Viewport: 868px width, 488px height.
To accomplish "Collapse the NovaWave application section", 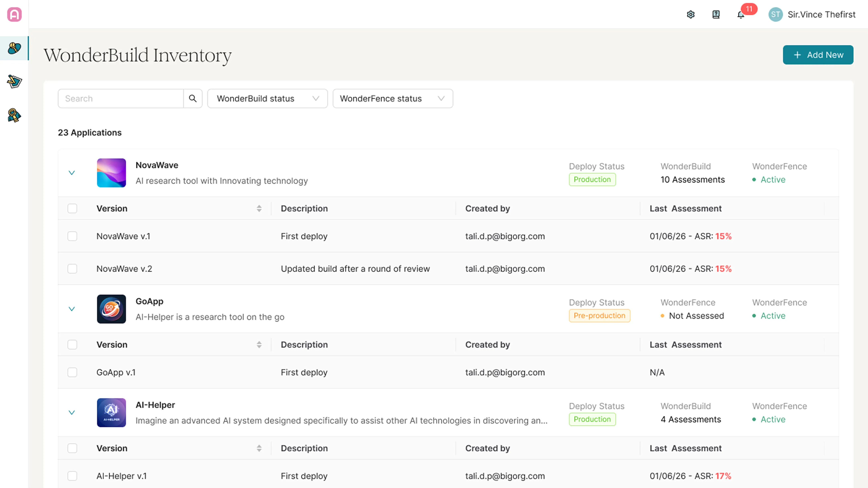I will pos(72,173).
